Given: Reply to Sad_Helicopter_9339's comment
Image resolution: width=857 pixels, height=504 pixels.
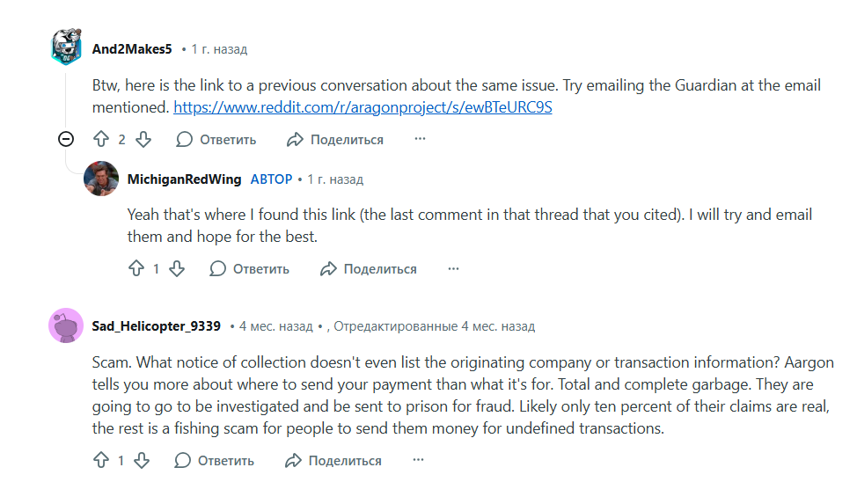Looking at the screenshot, I should point(215,460).
